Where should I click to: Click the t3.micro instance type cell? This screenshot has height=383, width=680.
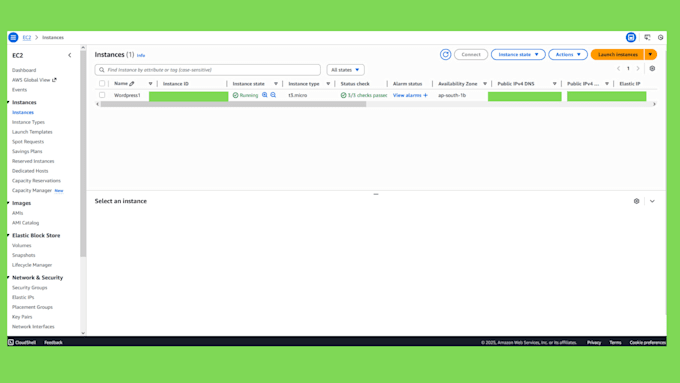click(298, 95)
